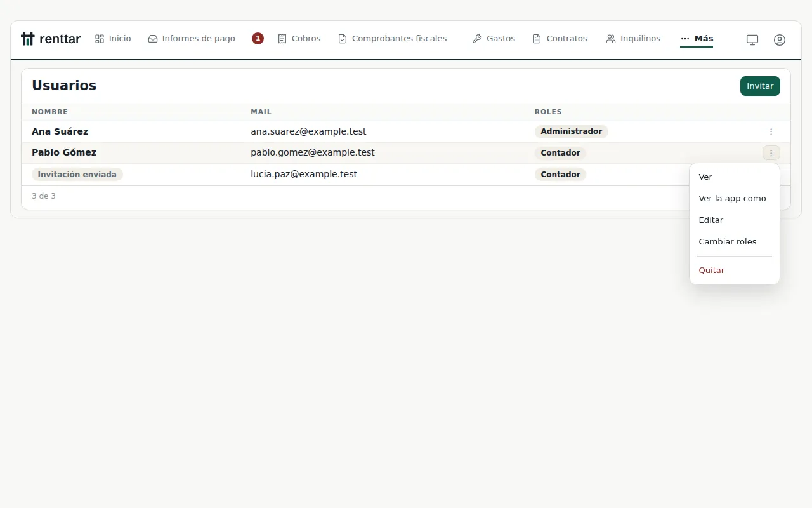Navigate to Cobros

coord(299,39)
